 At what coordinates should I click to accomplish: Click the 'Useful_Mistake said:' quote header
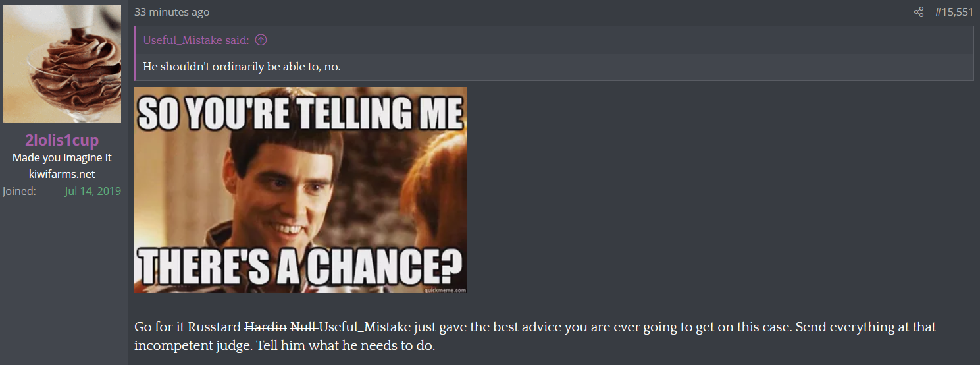(x=196, y=40)
